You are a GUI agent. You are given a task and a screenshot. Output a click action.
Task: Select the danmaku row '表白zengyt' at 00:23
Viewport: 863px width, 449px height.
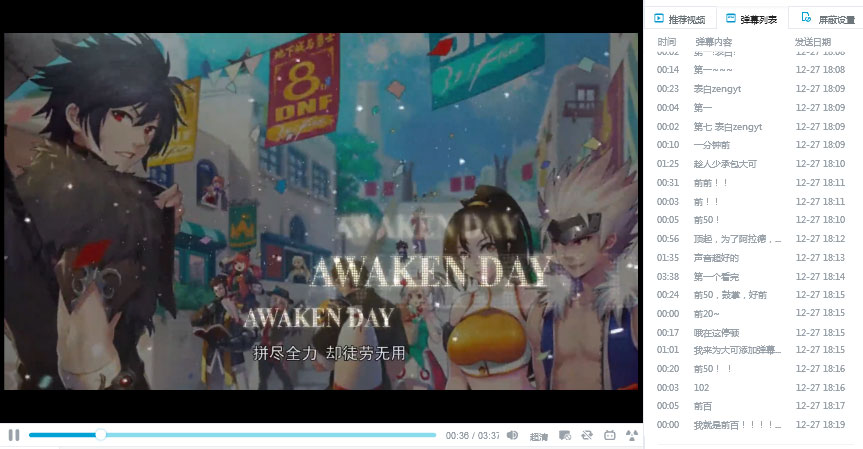point(752,89)
